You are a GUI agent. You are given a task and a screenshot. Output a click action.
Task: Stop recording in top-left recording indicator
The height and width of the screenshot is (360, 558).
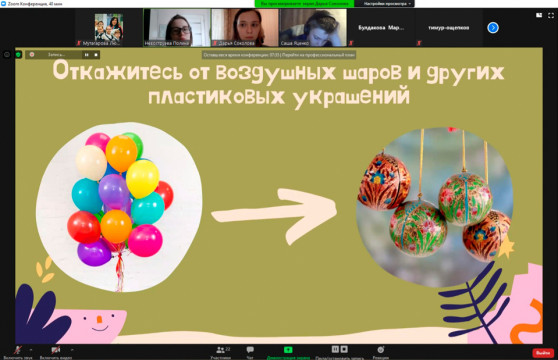coord(96,55)
